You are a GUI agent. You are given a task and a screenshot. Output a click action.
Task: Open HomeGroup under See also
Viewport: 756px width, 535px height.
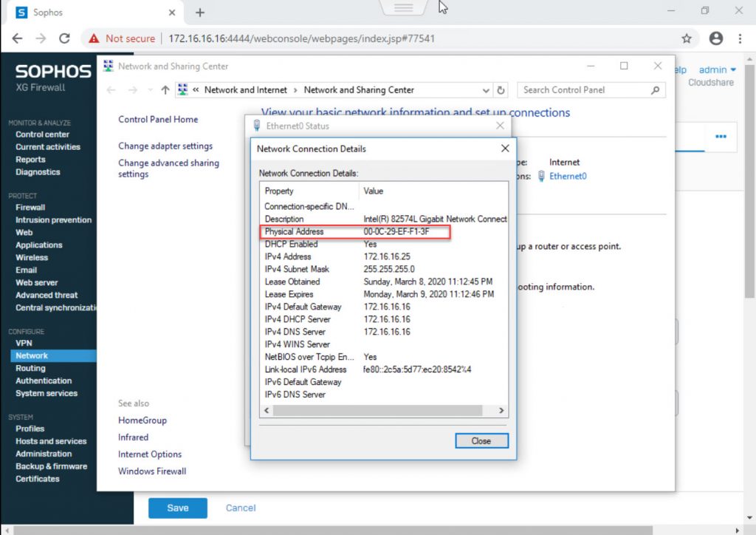tap(142, 420)
